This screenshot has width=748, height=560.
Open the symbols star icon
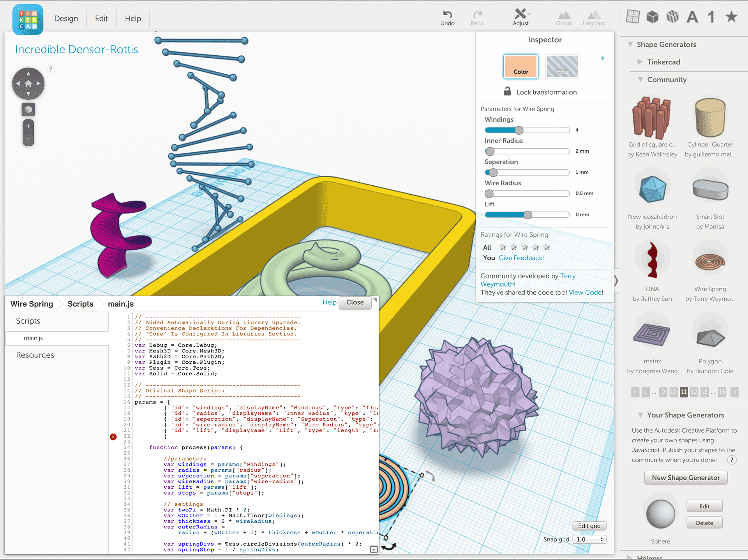731,16
